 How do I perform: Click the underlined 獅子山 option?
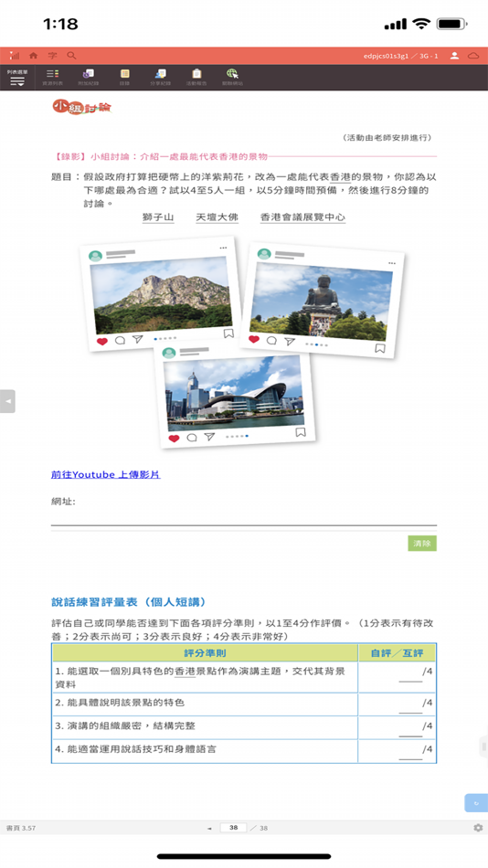tap(158, 217)
